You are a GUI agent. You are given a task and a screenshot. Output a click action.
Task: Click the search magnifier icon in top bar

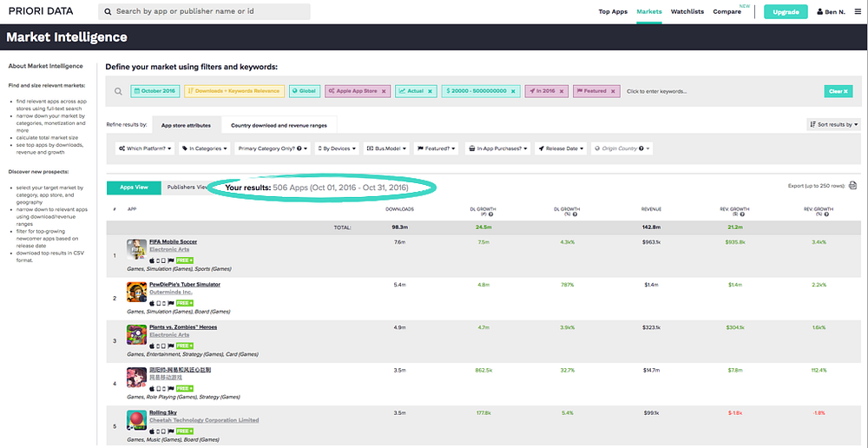click(x=108, y=11)
